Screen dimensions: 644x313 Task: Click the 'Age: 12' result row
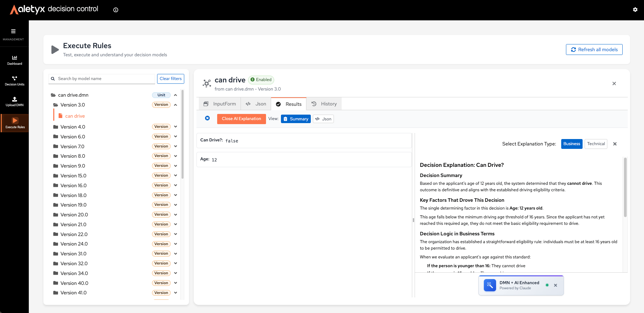point(304,159)
